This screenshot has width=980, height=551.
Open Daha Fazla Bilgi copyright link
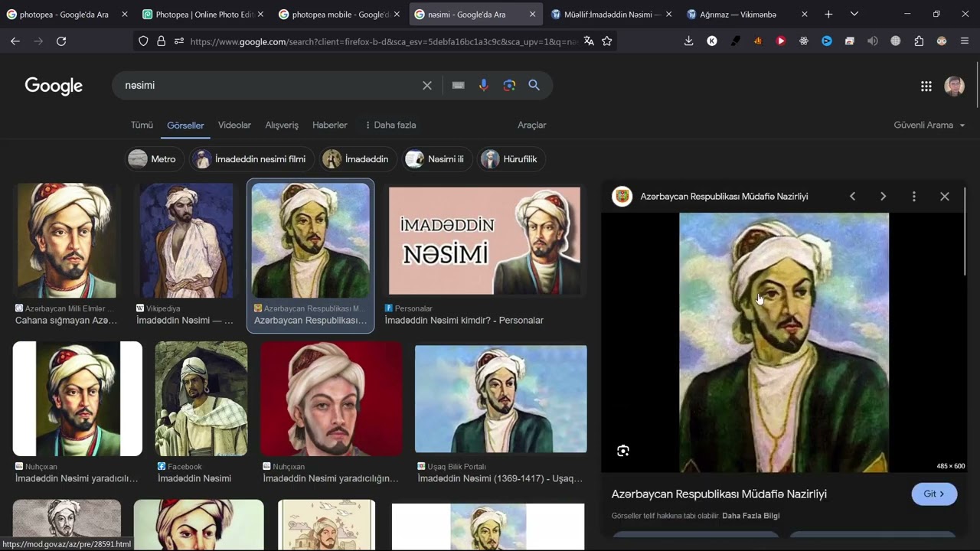click(x=750, y=516)
